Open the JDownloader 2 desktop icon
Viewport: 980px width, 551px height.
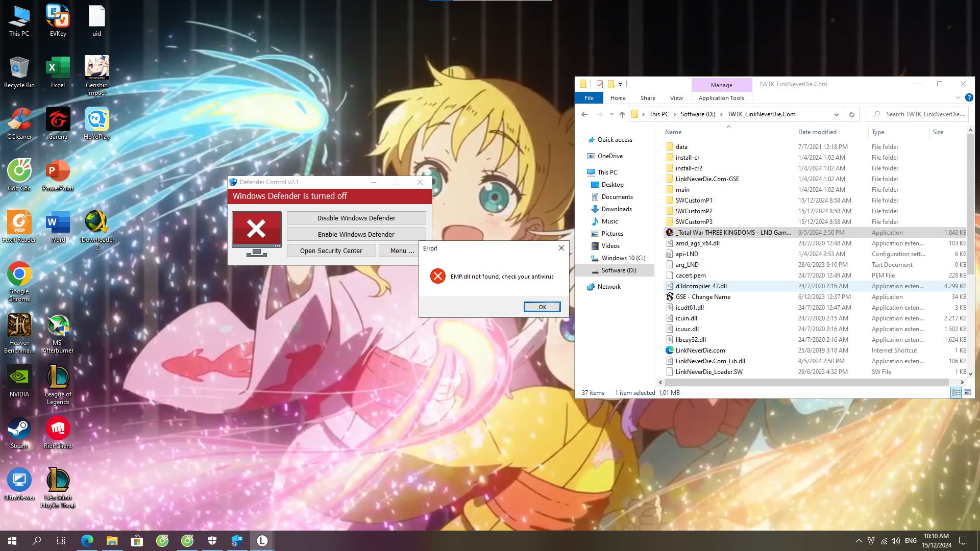96,227
